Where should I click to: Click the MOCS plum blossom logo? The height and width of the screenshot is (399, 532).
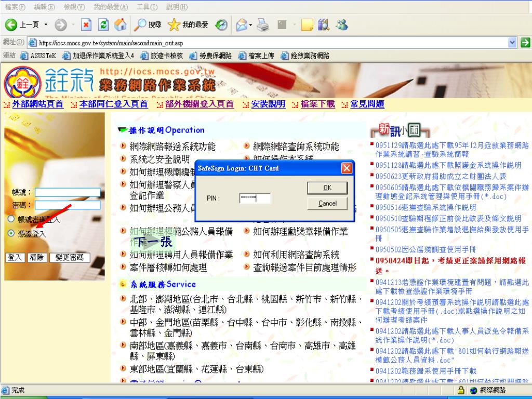(x=23, y=83)
